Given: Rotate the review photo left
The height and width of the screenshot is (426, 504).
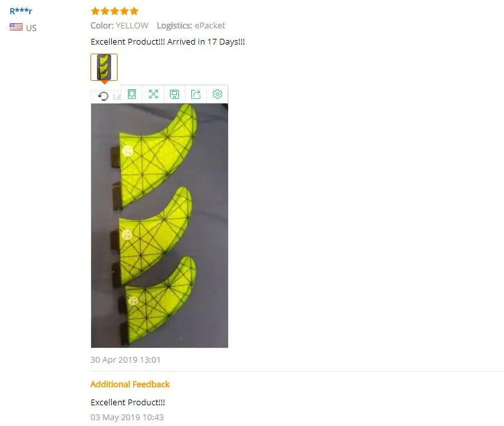Looking at the screenshot, I should pyautogui.click(x=103, y=96).
